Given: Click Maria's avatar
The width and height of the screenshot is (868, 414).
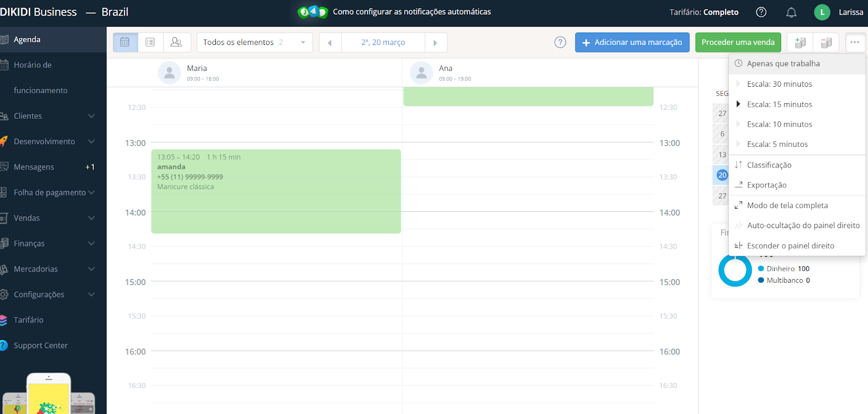Looking at the screenshot, I should pos(169,73).
